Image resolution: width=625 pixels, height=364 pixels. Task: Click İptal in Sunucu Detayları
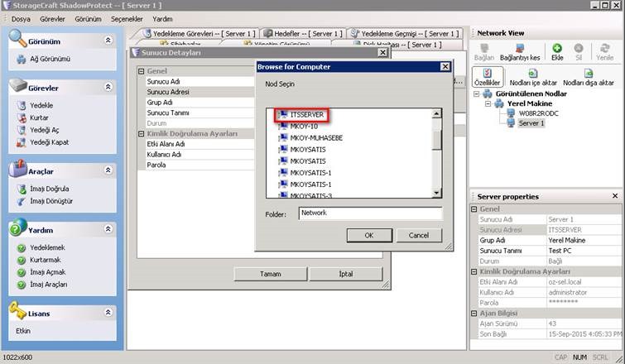point(345,274)
